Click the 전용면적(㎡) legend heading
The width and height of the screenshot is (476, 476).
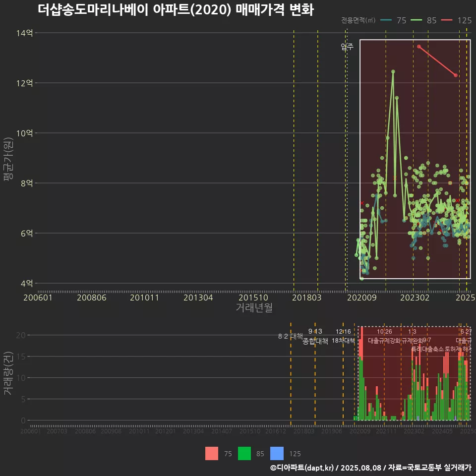pos(358,20)
